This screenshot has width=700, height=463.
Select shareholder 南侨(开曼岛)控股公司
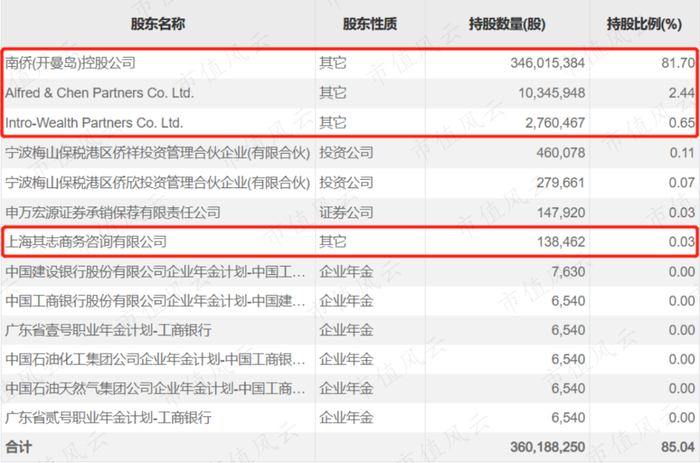pyautogui.click(x=71, y=63)
